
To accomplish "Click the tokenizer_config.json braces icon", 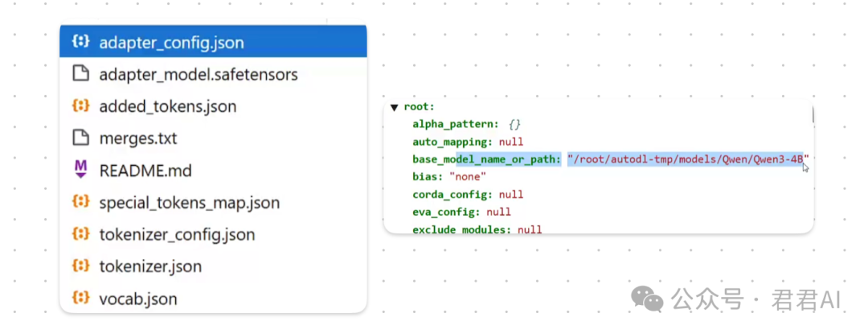I will tap(81, 234).
